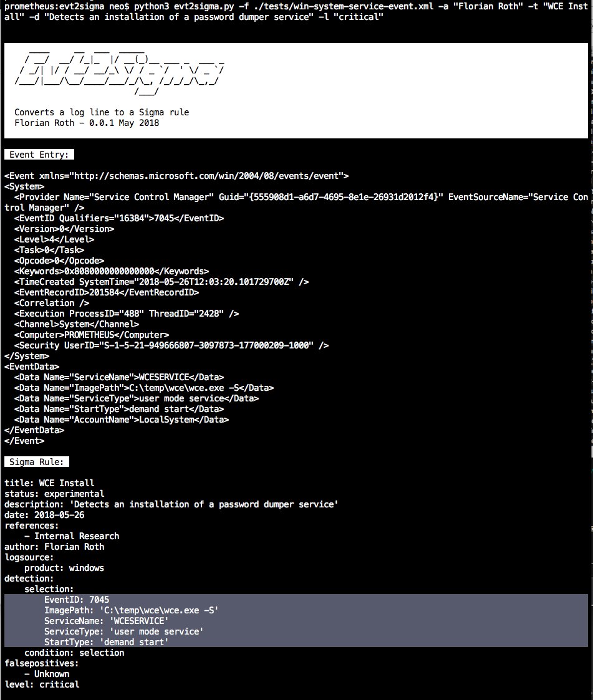The height and width of the screenshot is (700, 593).
Task: Click the 'date: 2018-05-26' line
Action: [x=44, y=515]
